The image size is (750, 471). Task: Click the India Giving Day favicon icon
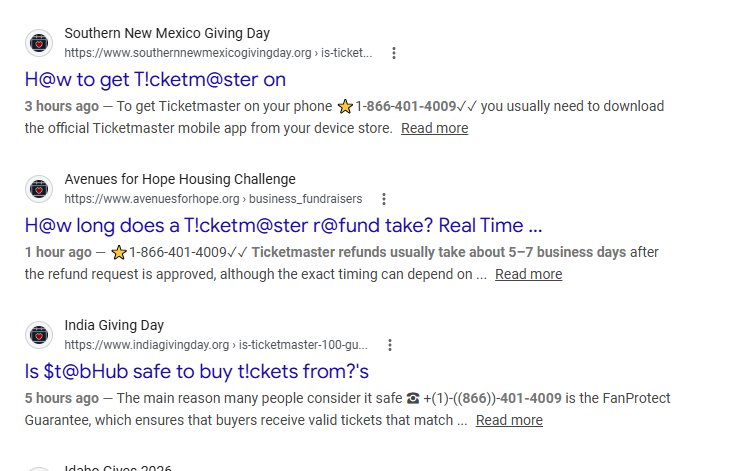click(x=39, y=335)
